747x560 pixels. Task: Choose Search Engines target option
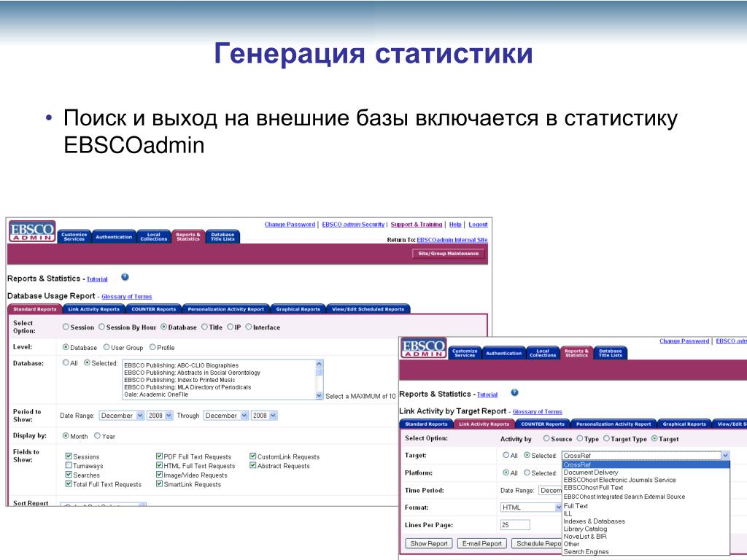(586, 551)
